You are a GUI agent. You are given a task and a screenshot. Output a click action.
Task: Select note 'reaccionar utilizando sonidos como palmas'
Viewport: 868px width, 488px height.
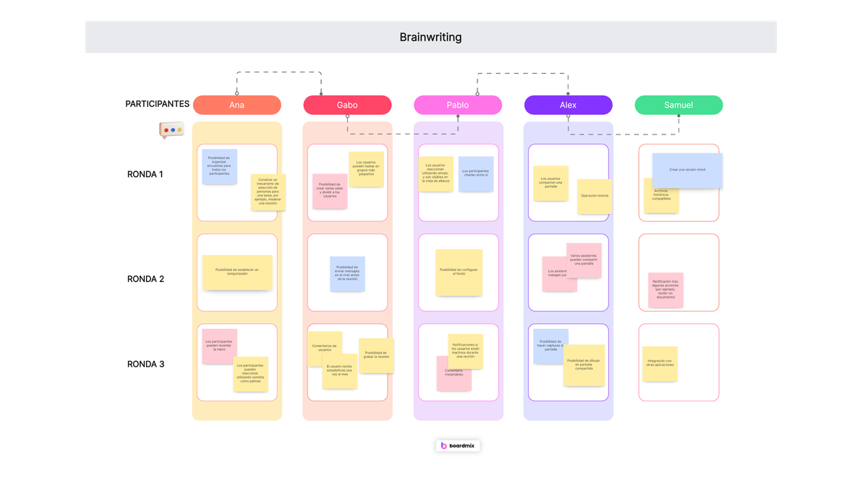251,374
